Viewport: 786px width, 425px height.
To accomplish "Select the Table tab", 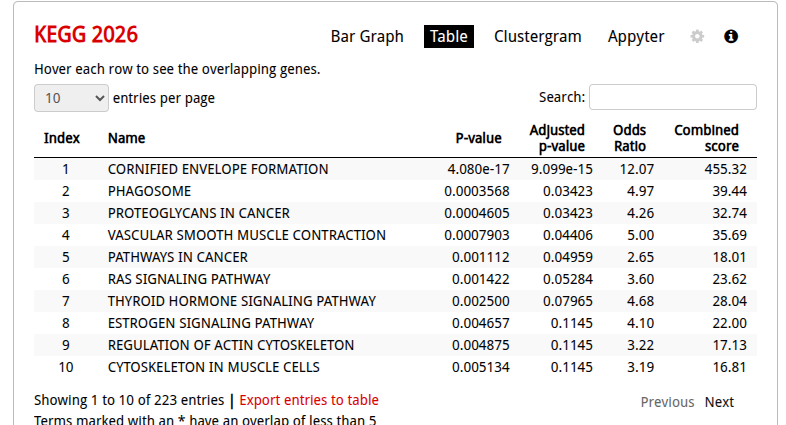I will [449, 37].
